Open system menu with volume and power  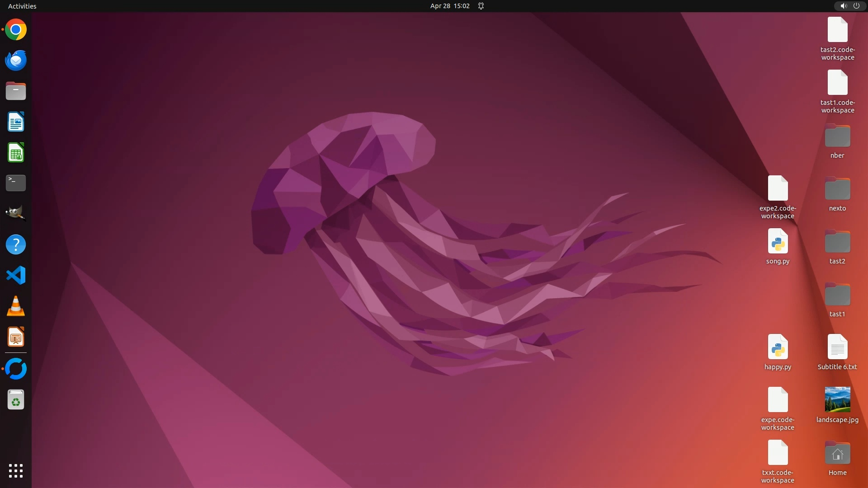pos(849,6)
